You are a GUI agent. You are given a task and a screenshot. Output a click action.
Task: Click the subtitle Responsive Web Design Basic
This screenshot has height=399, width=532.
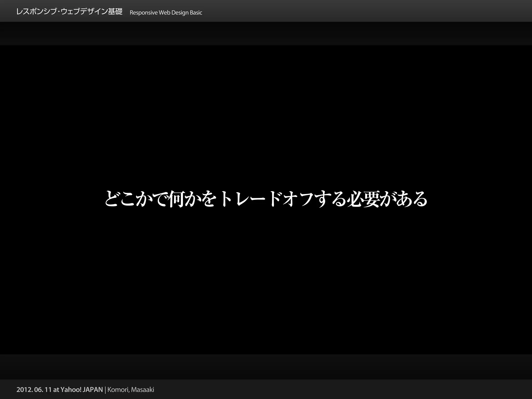(x=166, y=13)
